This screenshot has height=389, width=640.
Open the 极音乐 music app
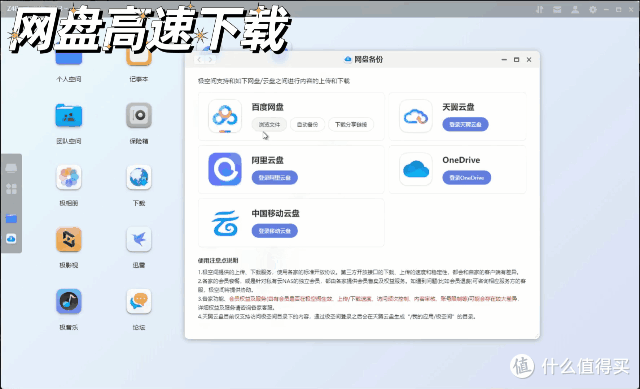click(x=69, y=302)
